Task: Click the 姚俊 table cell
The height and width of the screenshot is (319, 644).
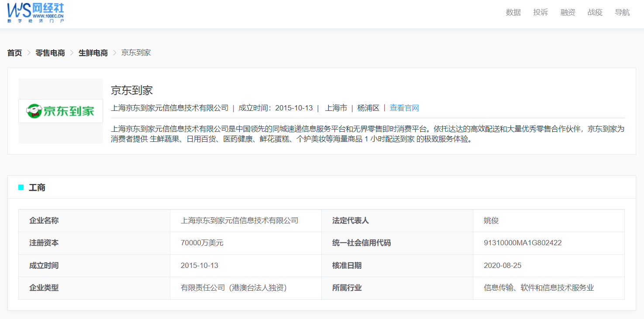Action: click(x=549, y=221)
